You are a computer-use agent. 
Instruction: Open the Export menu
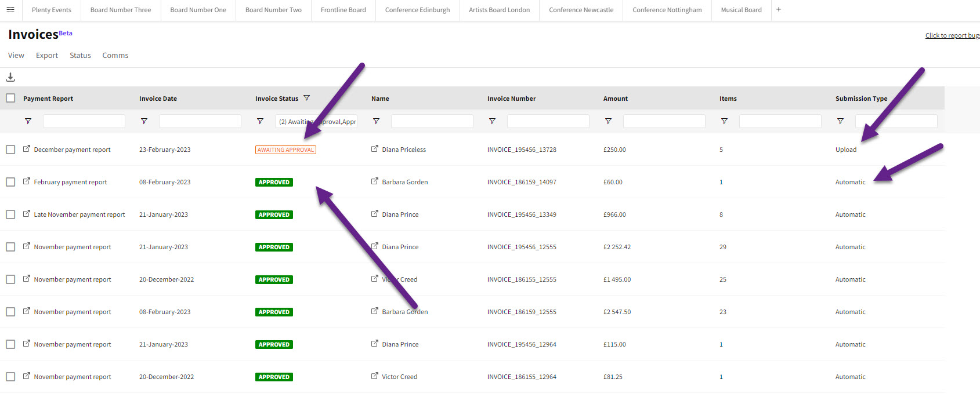click(x=47, y=56)
